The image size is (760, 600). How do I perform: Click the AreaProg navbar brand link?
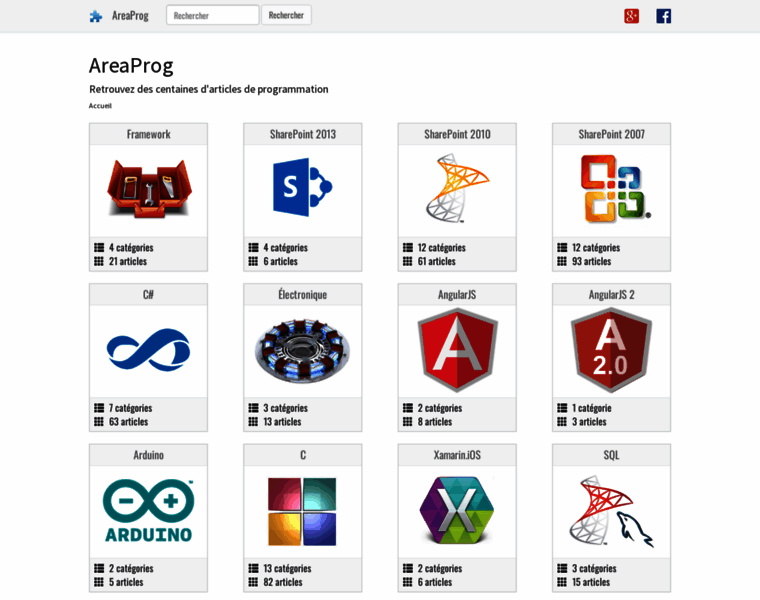(130, 16)
